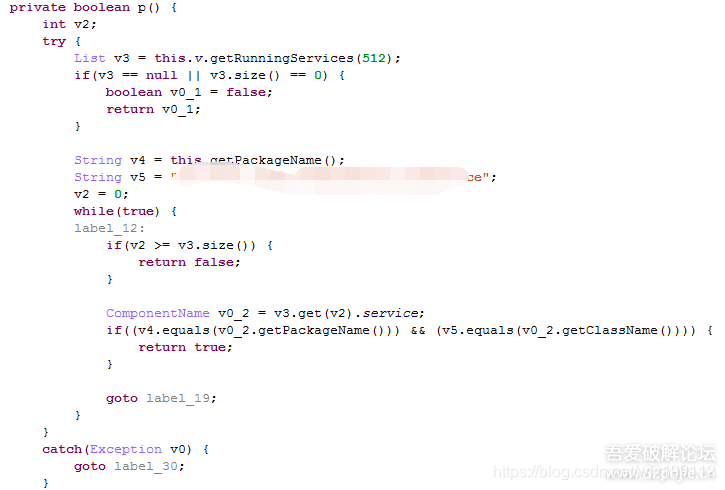Click the 'return false;' statement
Screen dimensions: 725x490
(x=189, y=263)
